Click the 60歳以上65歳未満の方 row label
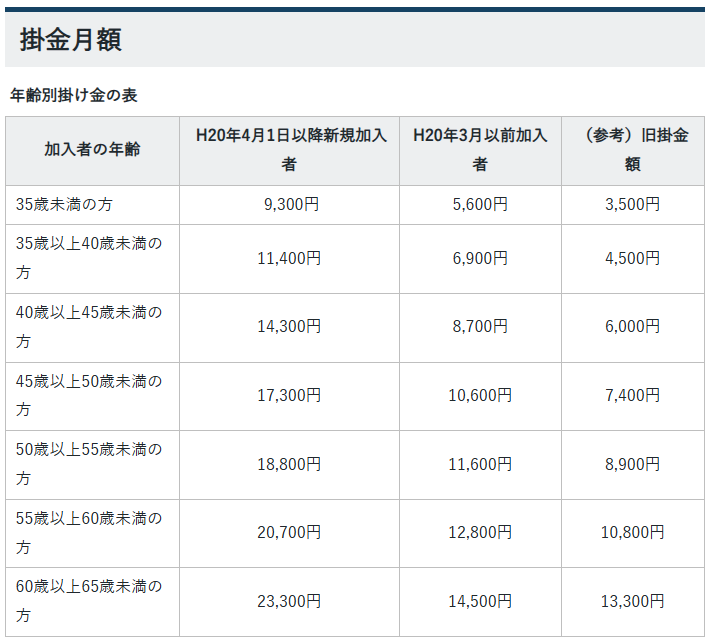 (89, 601)
